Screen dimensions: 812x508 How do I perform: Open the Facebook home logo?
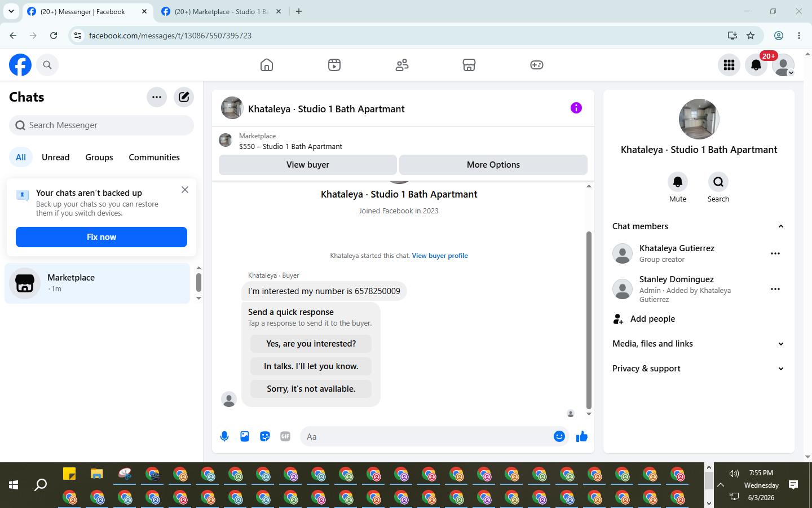(20, 65)
